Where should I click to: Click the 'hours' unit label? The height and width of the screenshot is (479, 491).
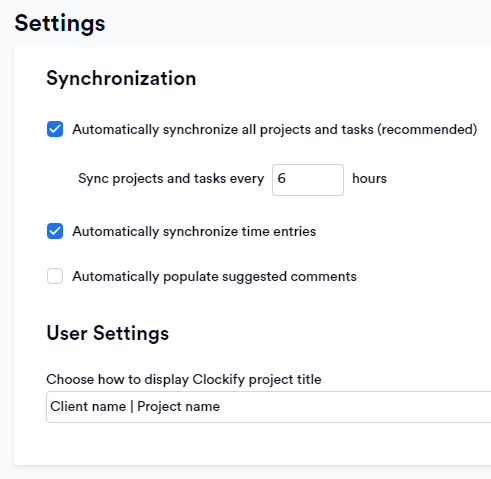click(x=369, y=179)
